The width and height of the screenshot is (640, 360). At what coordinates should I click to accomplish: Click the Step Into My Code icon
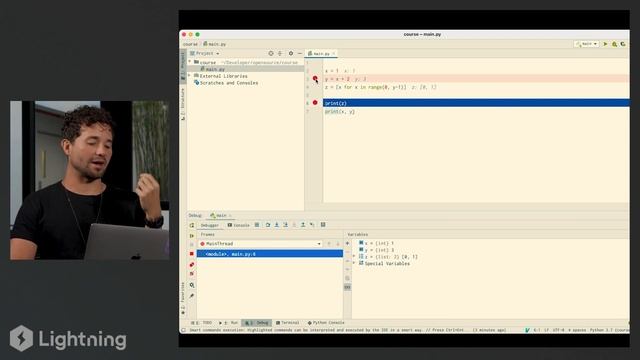[x=285, y=225]
